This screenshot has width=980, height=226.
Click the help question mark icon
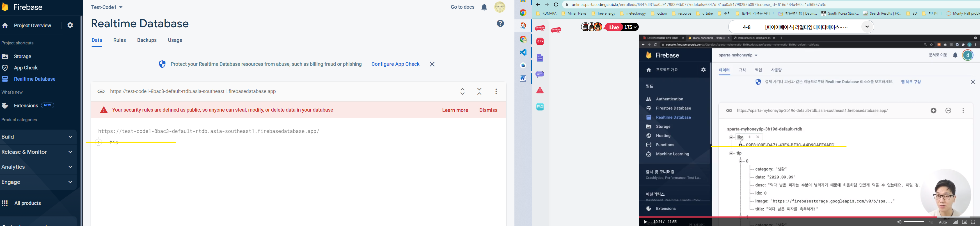point(501,24)
